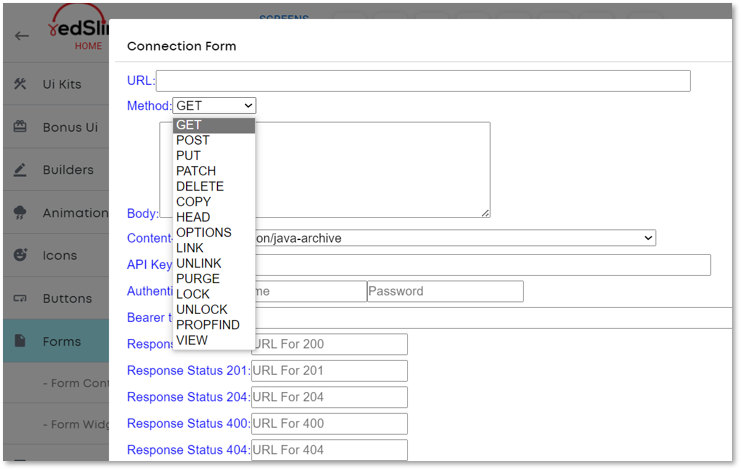Select LINK from the method list

pos(214,248)
